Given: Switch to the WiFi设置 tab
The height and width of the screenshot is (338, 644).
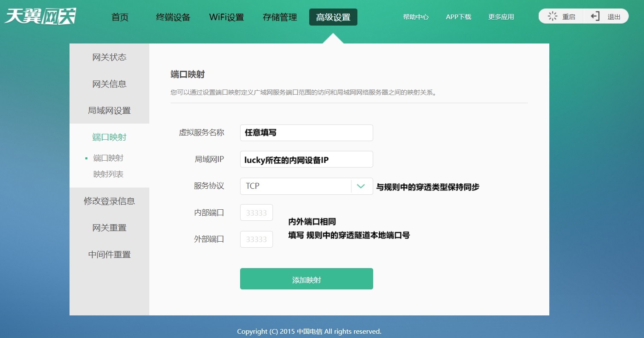Looking at the screenshot, I should [226, 17].
